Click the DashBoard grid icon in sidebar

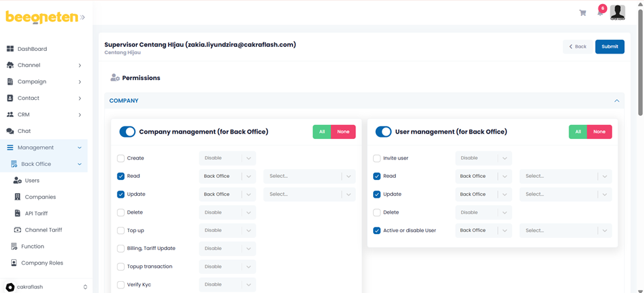10,49
